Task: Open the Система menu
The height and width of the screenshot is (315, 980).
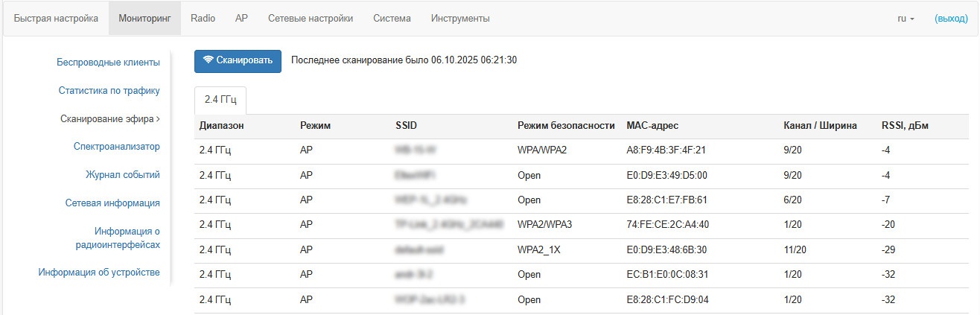Action: (x=392, y=19)
